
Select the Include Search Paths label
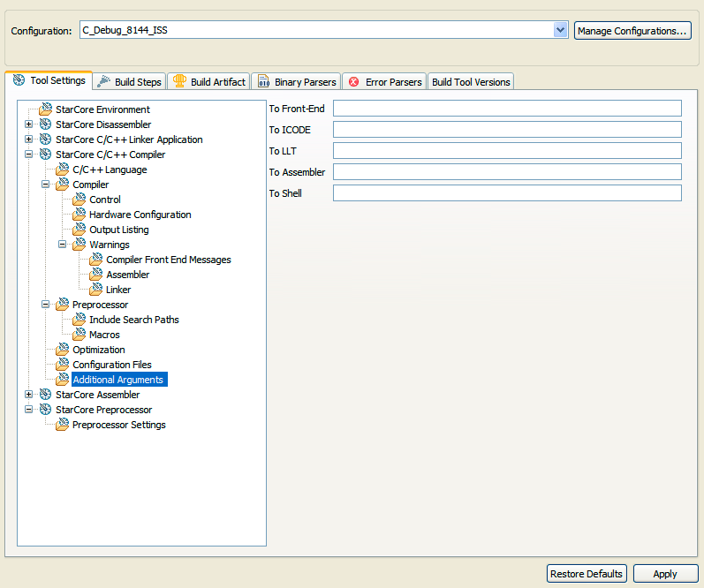[x=134, y=320]
